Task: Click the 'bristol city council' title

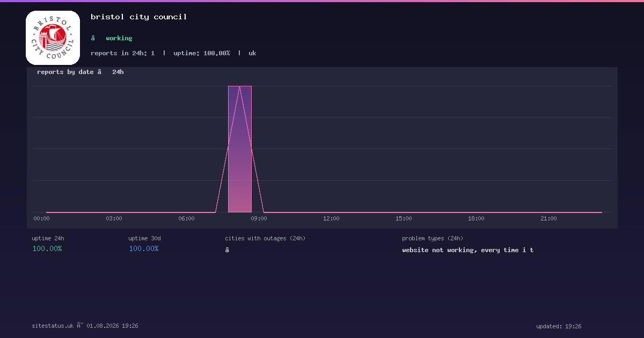Action: click(139, 17)
